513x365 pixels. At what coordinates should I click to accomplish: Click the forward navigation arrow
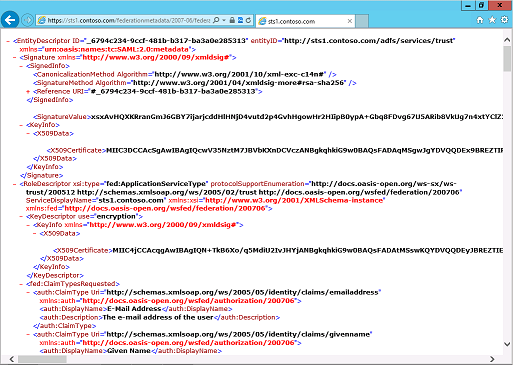(x=28, y=20)
